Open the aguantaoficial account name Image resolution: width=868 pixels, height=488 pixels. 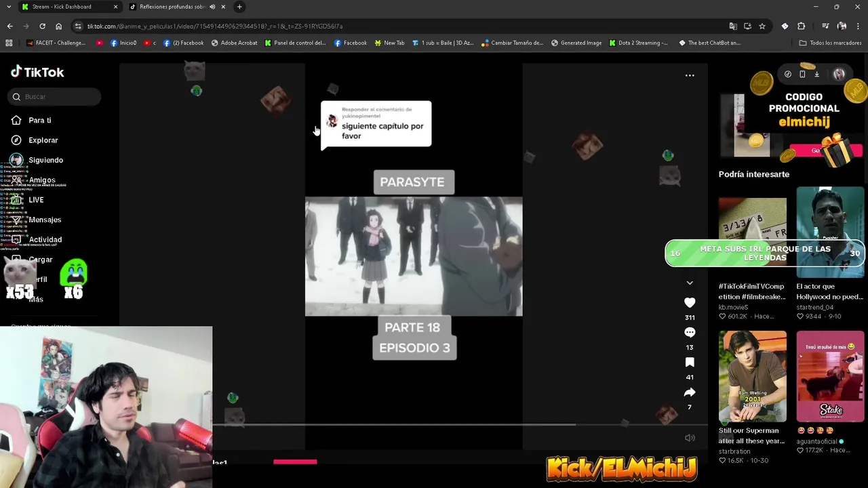[x=817, y=441]
